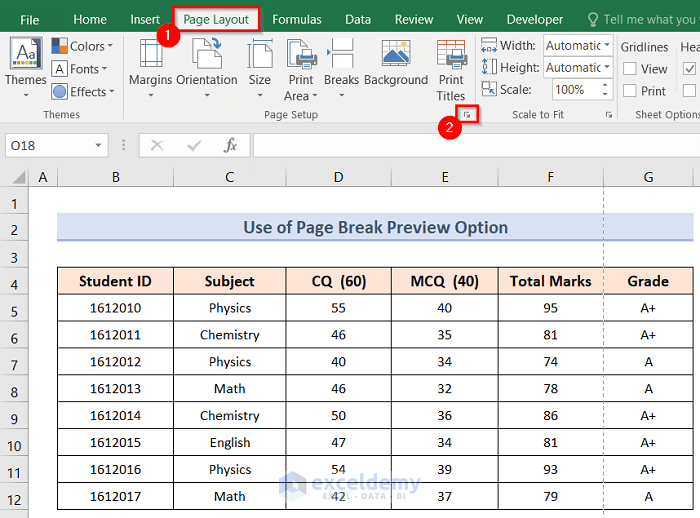Switch to the Home tab
The image size is (700, 518).
coord(90,20)
